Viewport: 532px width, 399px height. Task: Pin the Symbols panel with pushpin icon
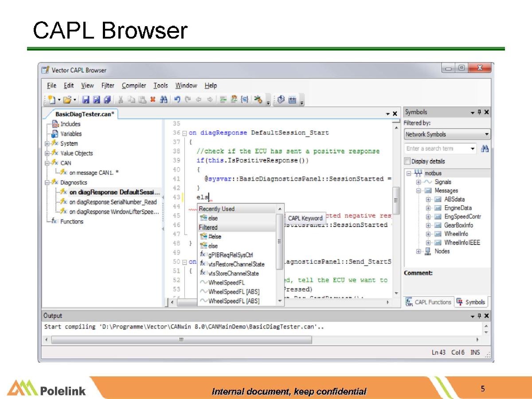pyautogui.click(x=480, y=113)
